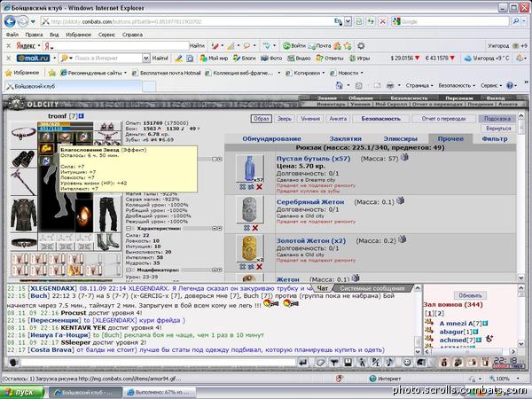Click the Yandex bar settings gear icon

361,46
